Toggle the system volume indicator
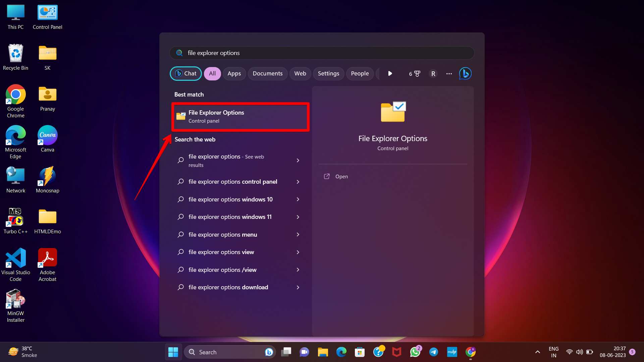This screenshot has height=362, width=644. click(579, 352)
